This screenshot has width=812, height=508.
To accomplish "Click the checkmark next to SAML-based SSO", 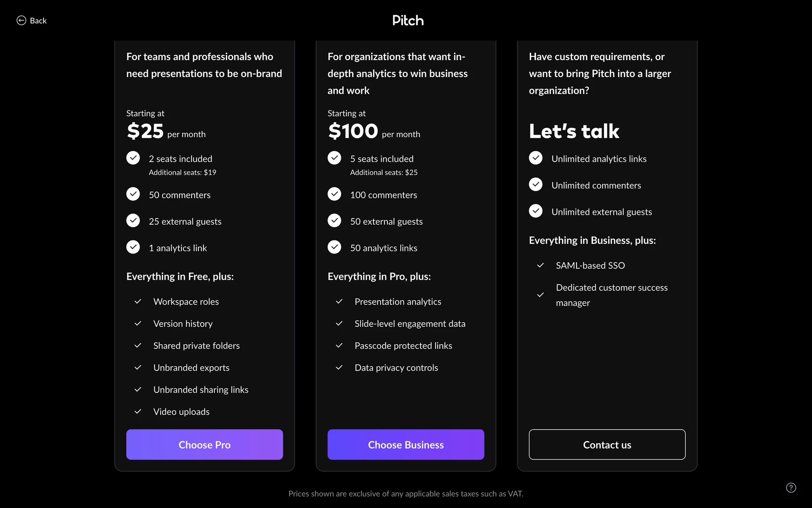I will 540,265.
